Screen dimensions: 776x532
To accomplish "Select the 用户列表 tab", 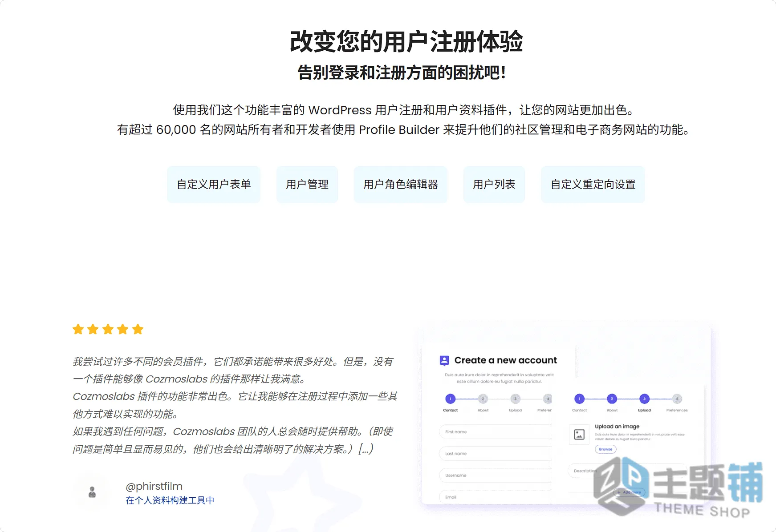I will [x=494, y=185].
